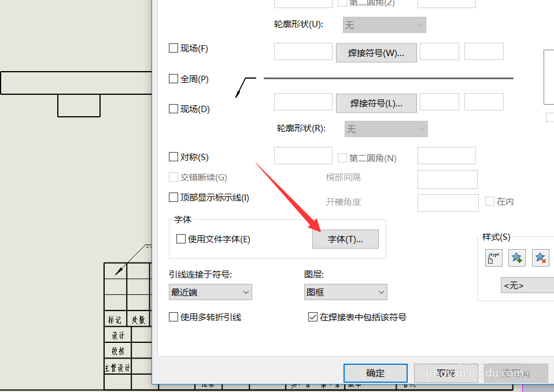This screenshot has width=554, height=392.
Task: Enable 使用文件字体(E) checkbox
Action: click(x=181, y=239)
